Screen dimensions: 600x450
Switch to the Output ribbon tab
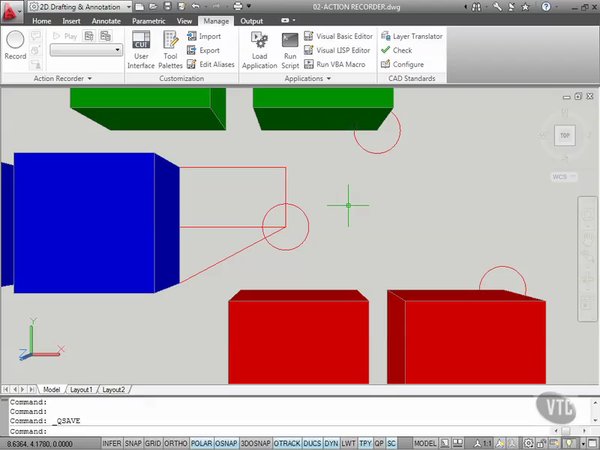pos(251,21)
